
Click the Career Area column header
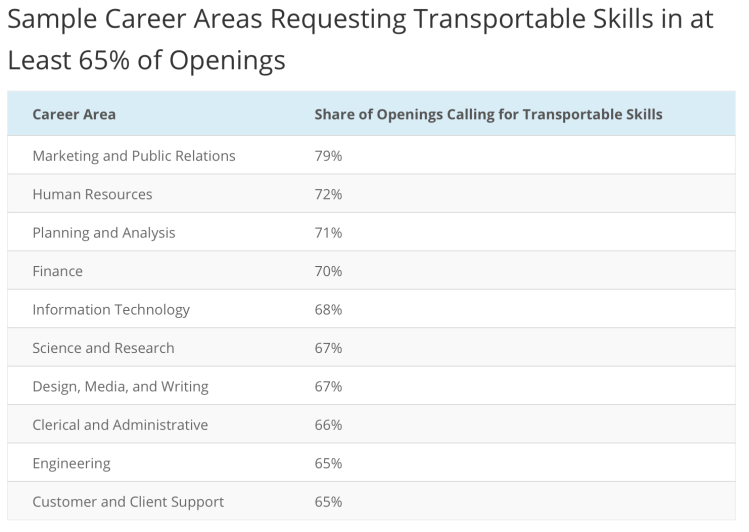pos(74,114)
